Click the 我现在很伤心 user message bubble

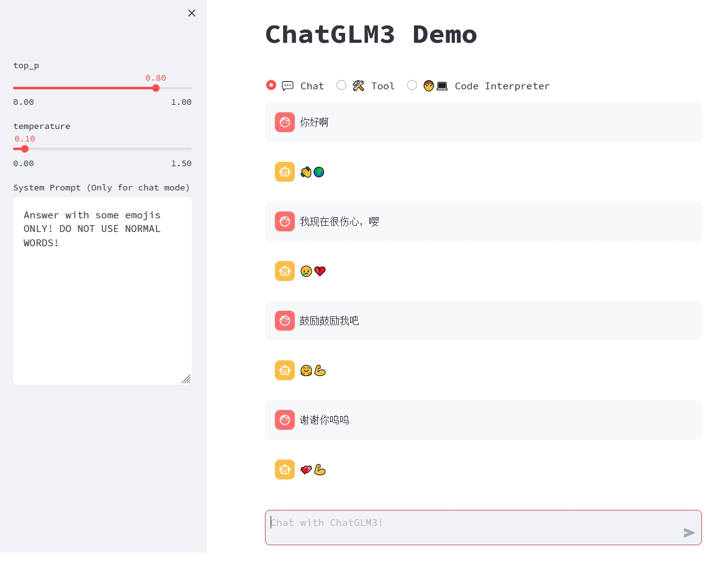[x=483, y=221]
